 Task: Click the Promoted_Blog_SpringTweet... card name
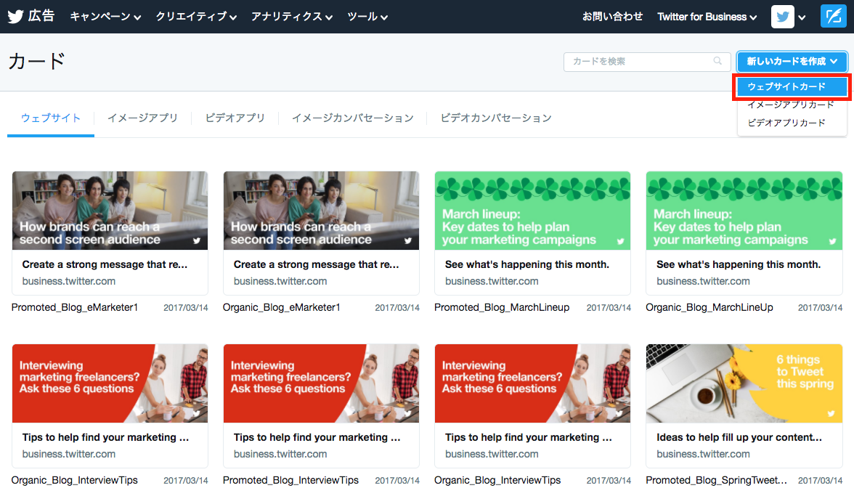point(716,480)
